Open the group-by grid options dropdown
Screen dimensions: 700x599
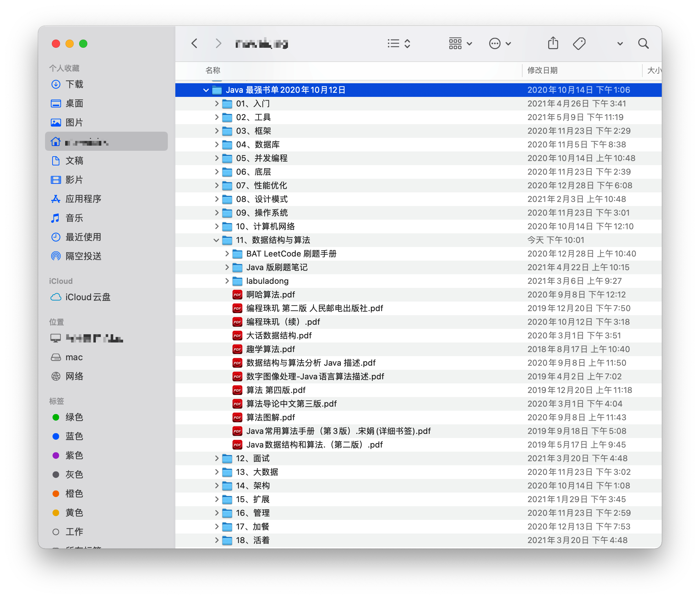[x=460, y=43]
